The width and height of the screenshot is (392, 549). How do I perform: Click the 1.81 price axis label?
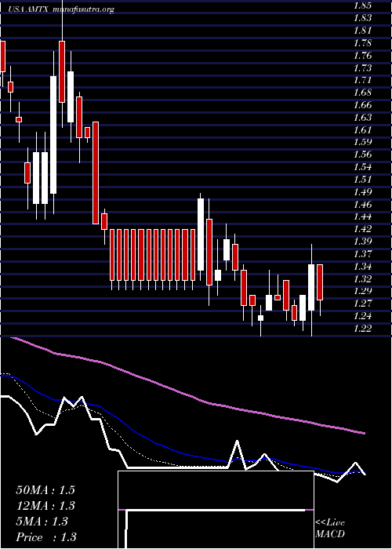[x=362, y=31]
